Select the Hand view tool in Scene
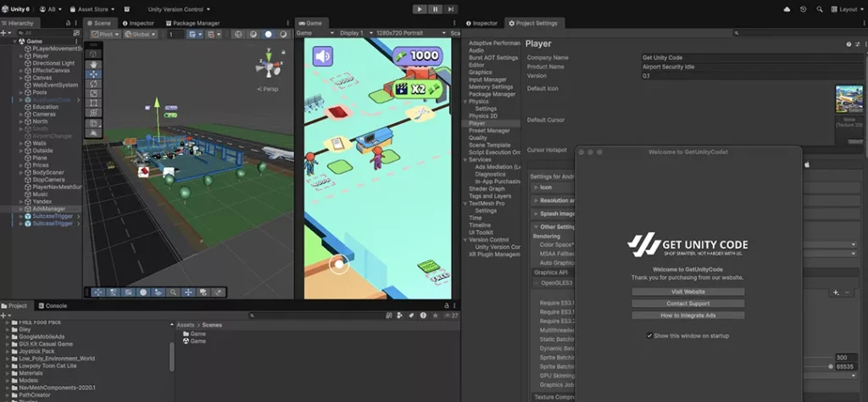This screenshot has height=402, width=868. (93, 64)
